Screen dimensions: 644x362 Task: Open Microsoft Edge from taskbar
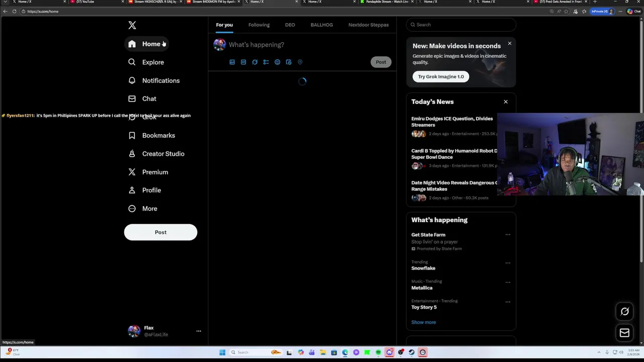coord(345,352)
